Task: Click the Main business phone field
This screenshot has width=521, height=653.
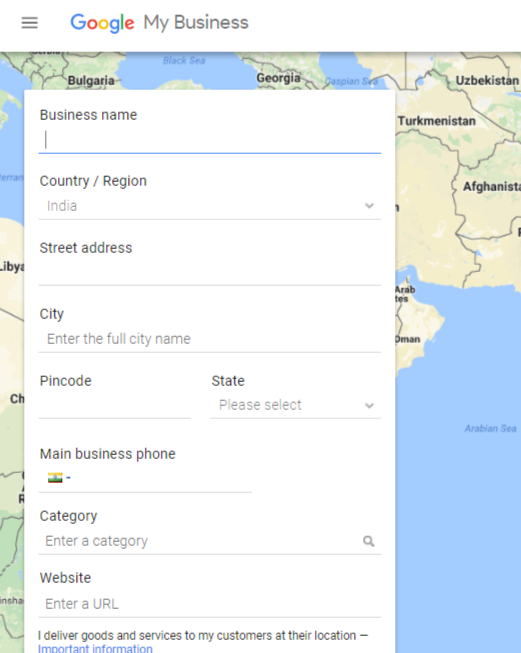Action: 145,478
